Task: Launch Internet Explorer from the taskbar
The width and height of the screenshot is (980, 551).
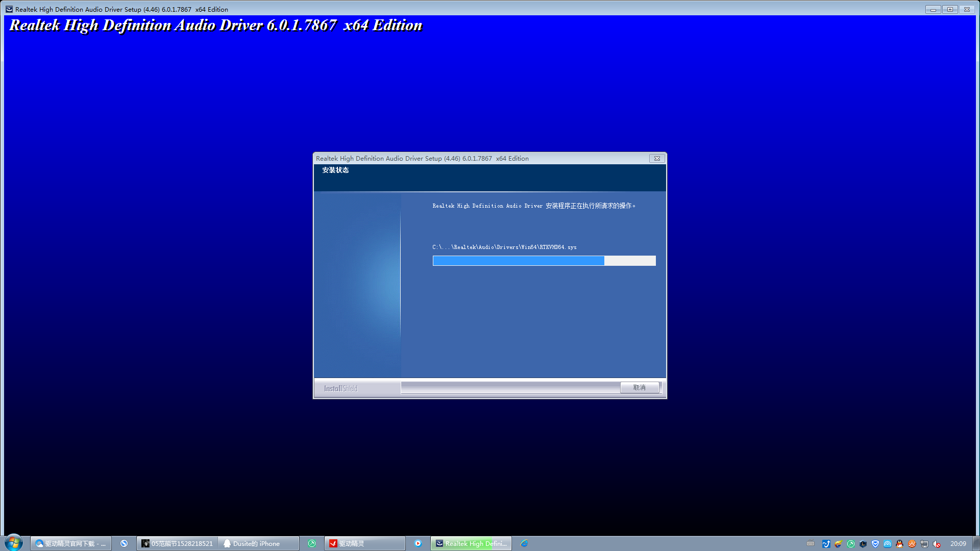Action: [x=524, y=543]
